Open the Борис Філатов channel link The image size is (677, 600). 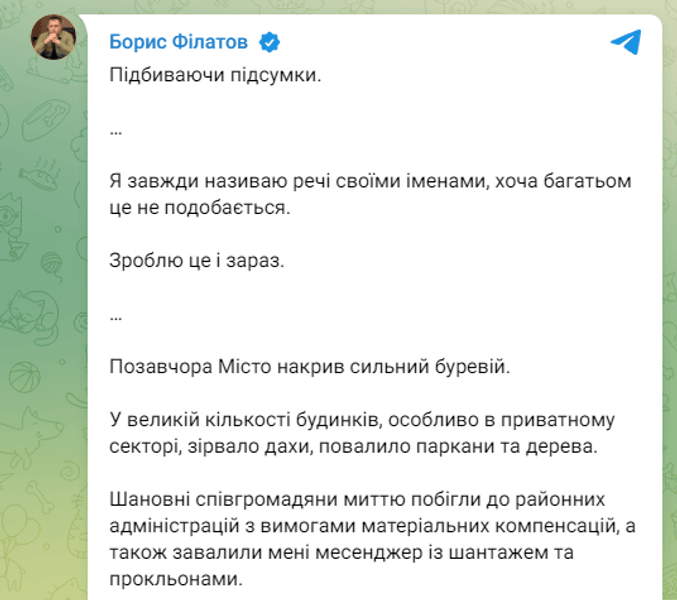(179, 42)
